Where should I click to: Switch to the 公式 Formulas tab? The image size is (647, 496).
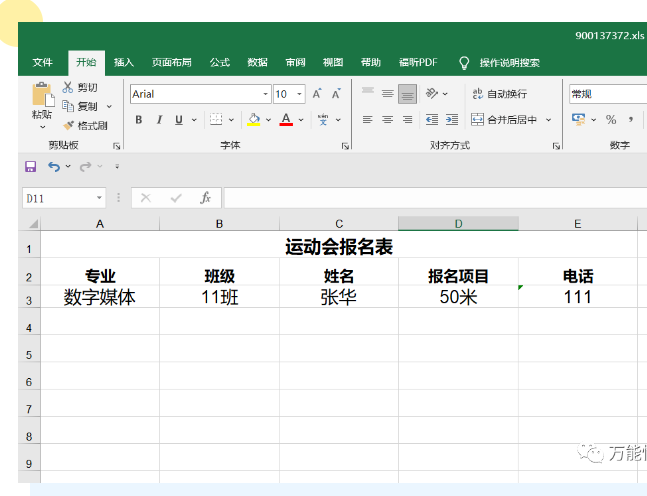(x=220, y=63)
